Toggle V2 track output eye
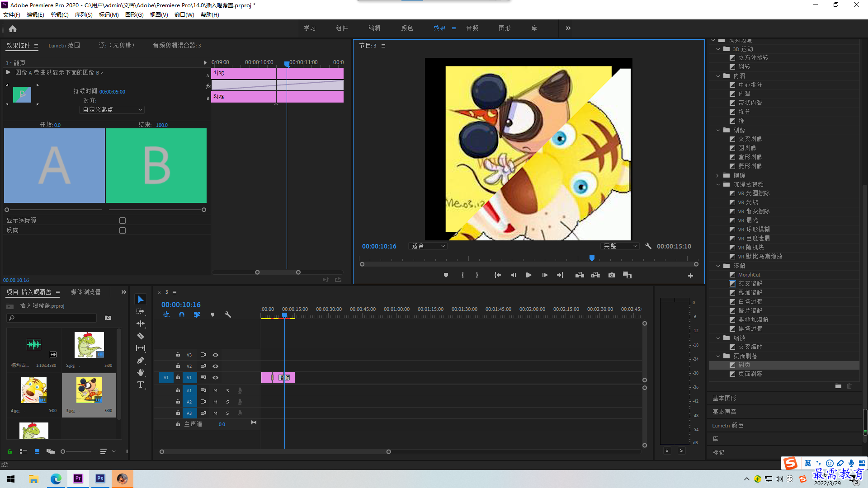 pyautogui.click(x=216, y=366)
